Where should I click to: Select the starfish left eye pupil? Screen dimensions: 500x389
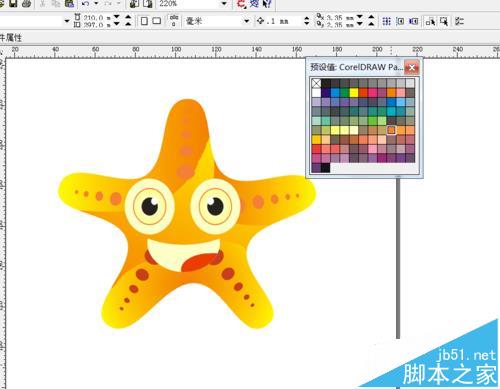(x=150, y=206)
